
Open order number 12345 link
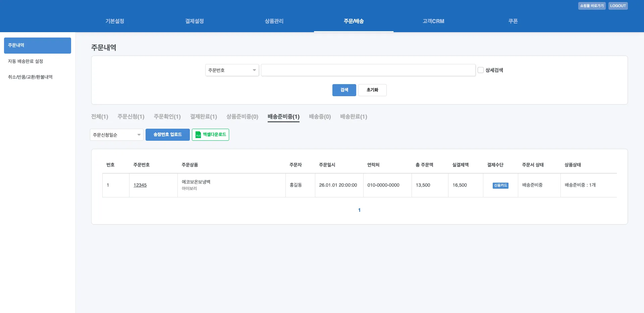140,185
